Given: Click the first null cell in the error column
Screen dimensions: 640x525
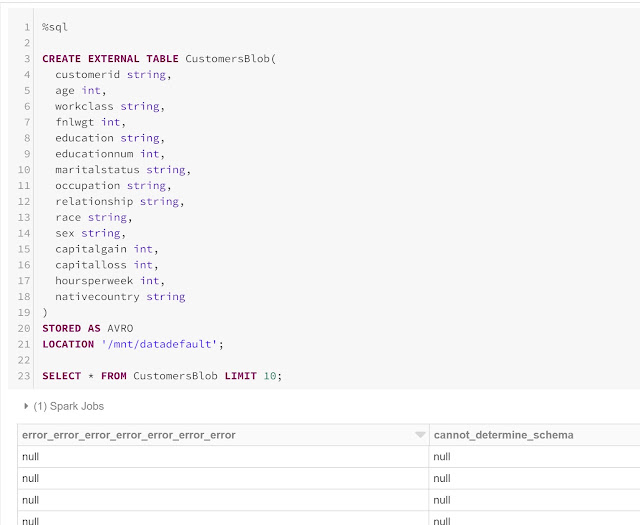Looking at the screenshot, I should [30, 456].
